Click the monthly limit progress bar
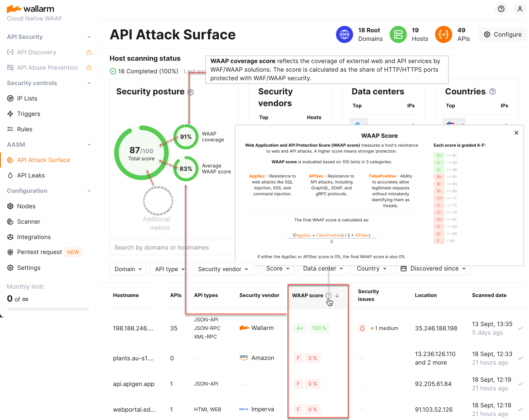 (x=48, y=309)
